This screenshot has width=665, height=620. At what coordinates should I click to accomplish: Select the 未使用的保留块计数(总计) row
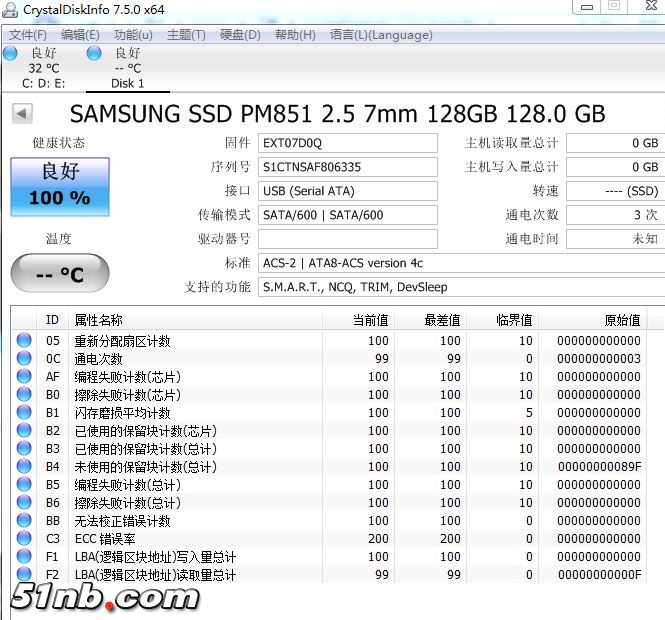point(329,466)
